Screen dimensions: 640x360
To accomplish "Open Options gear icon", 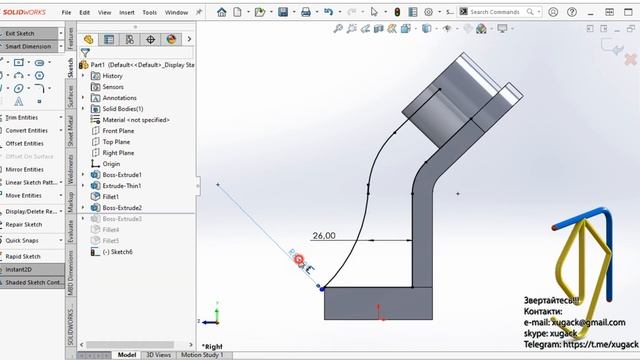I will pyautogui.click(x=428, y=12).
